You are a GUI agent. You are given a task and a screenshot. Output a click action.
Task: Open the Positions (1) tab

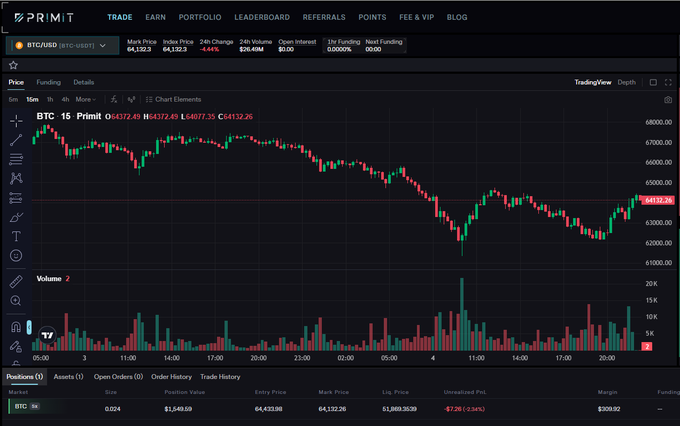25,377
